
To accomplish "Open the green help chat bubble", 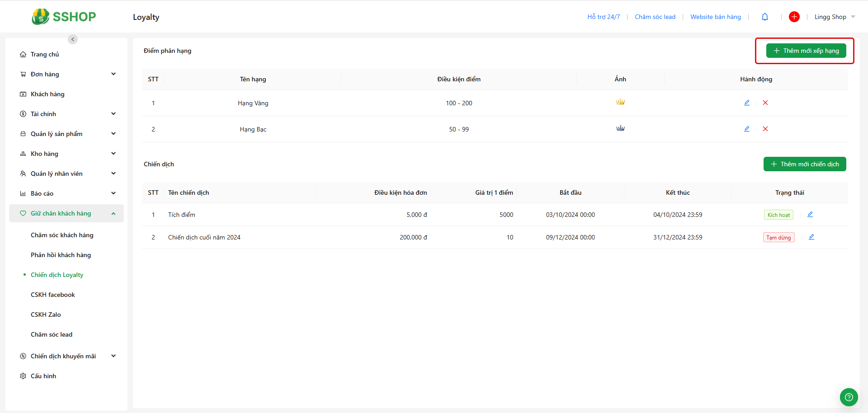I will click(x=849, y=397).
